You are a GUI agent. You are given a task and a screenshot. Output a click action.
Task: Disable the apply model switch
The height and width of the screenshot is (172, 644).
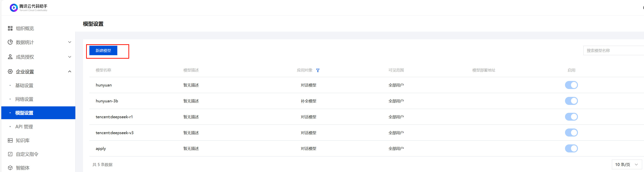pos(571,148)
